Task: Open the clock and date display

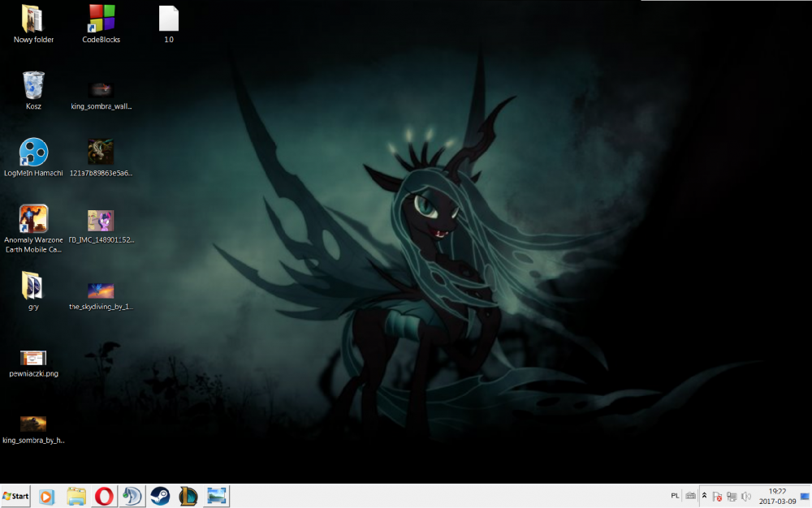Action: [x=777, y=496]
